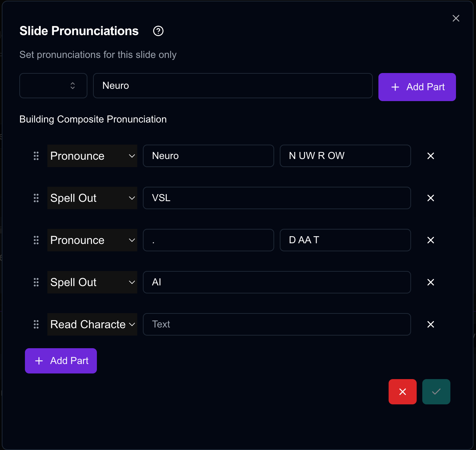Click the top Add Part button
This screenshot has width=476, height=450.
pos(417,87)
